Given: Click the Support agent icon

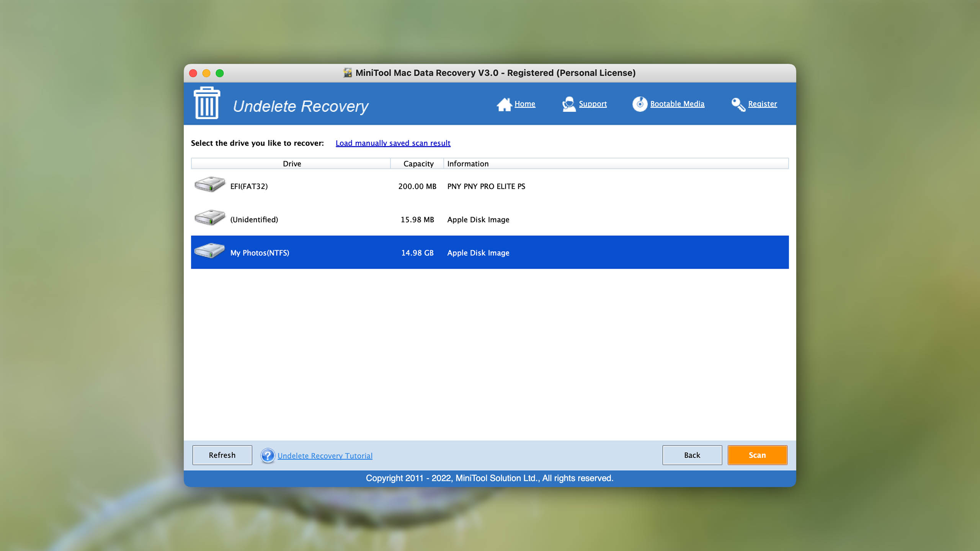Looking at the screenshot, I should [x=569, y=104].
